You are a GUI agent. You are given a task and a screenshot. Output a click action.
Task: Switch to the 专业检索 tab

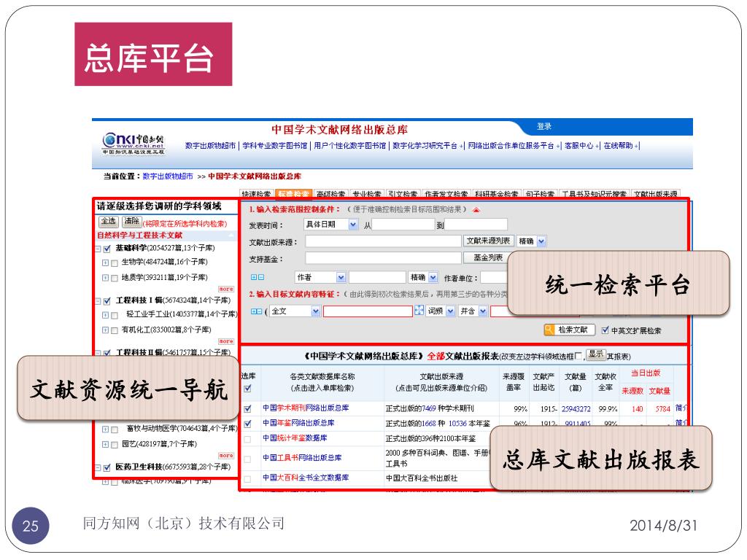(367, 194)
